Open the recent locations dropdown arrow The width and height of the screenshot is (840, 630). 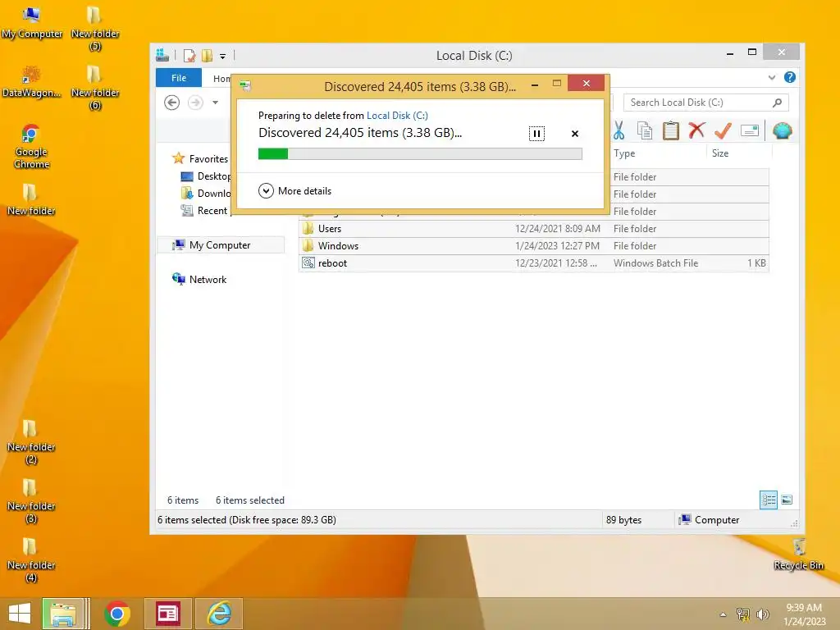pyautogui.click(x=216, y=103)
